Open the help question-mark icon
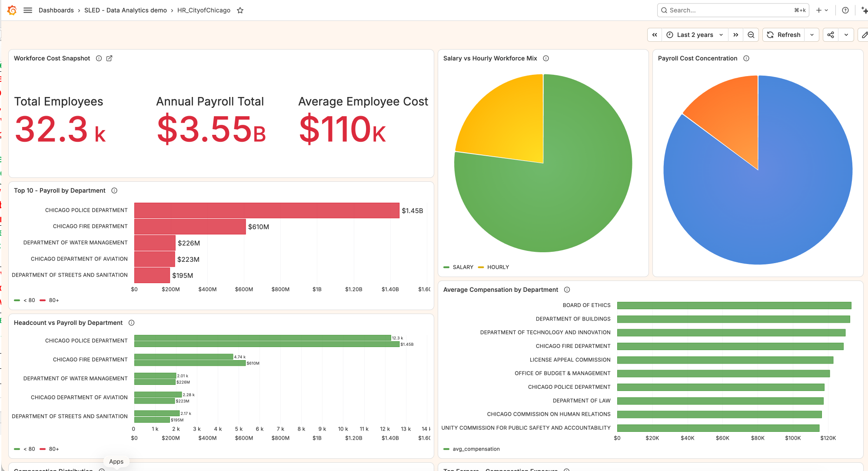The image size is (868, 471). point(845,10)
